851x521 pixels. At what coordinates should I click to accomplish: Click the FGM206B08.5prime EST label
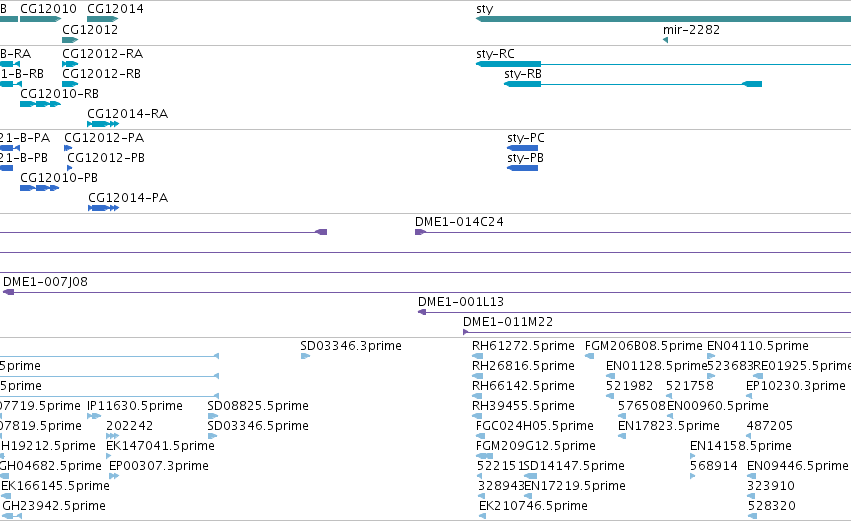point(644,346)
